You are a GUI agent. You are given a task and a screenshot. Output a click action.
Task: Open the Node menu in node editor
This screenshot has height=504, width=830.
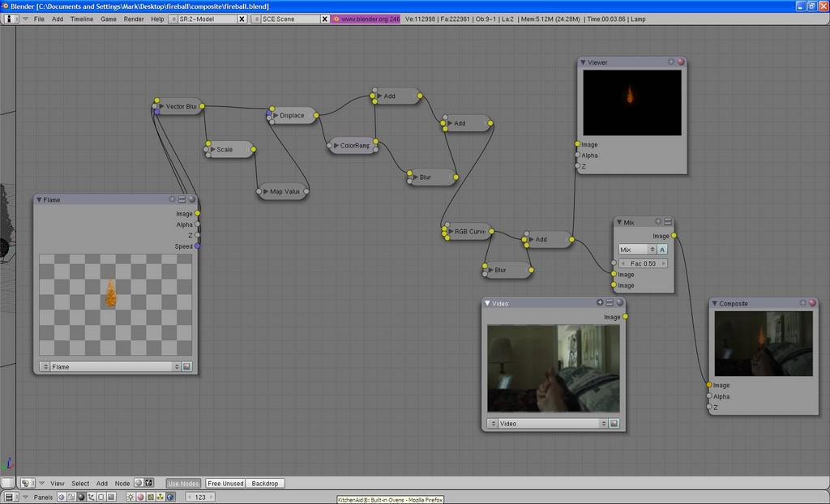122,484
